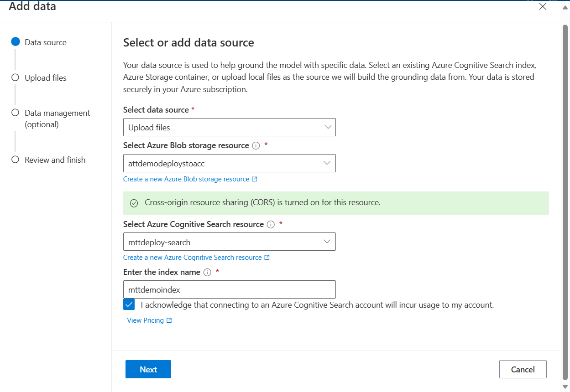Viewport: 570px width, 392px height.
Task: Click the green CORS success checkmark icon
Action: 134,203
